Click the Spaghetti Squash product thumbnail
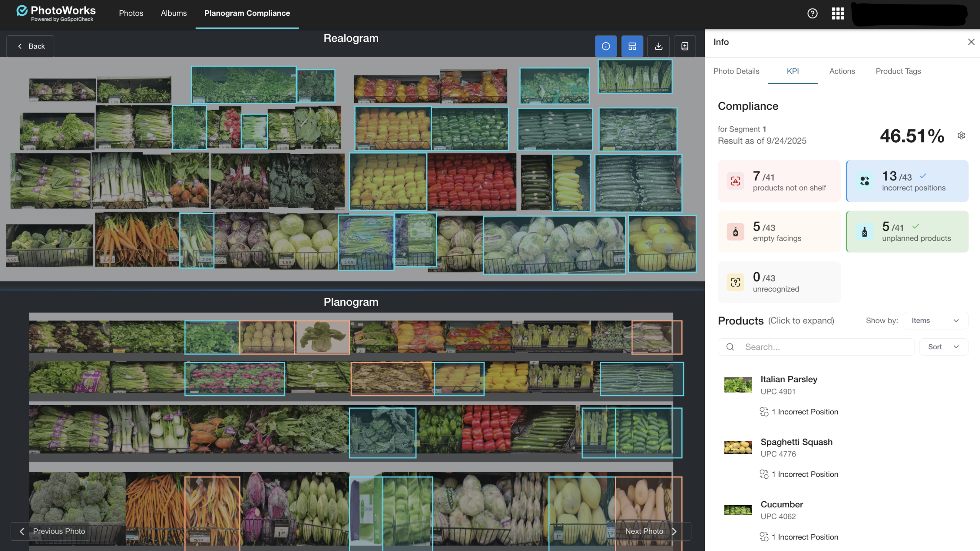The image size is (980, 551). [738, 447]
